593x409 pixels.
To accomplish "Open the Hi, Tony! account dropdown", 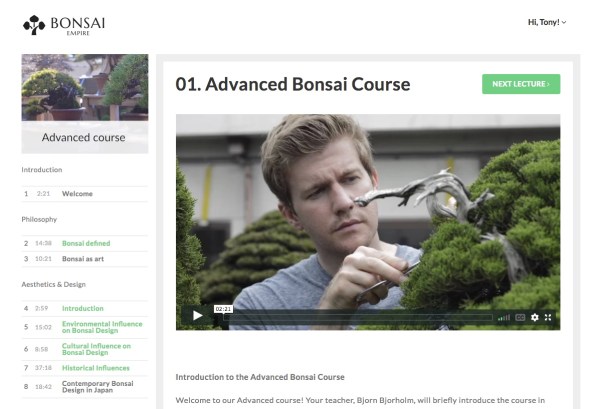I will pos(547,22).
